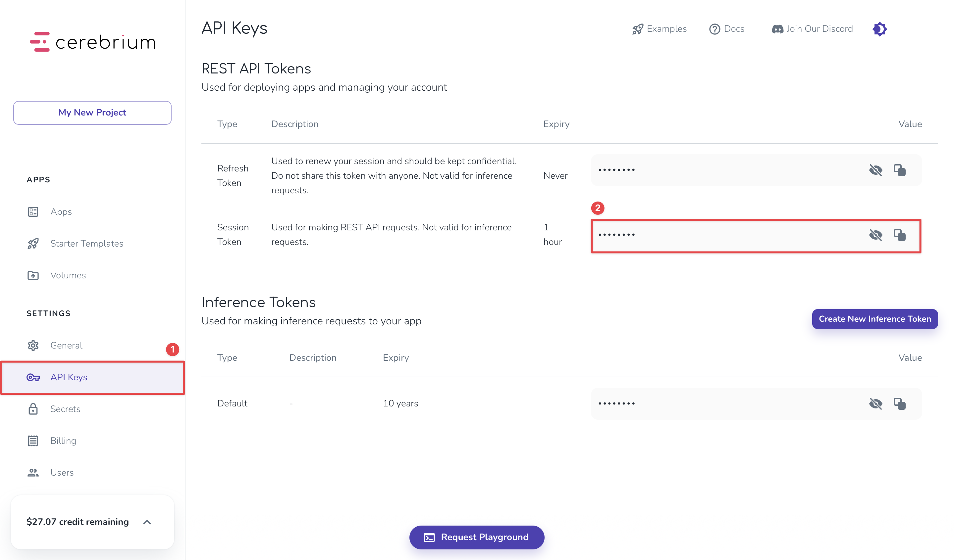Screen dimensions: 954x560
Task: Click the Discord logo icon
Action: point(777,29)
